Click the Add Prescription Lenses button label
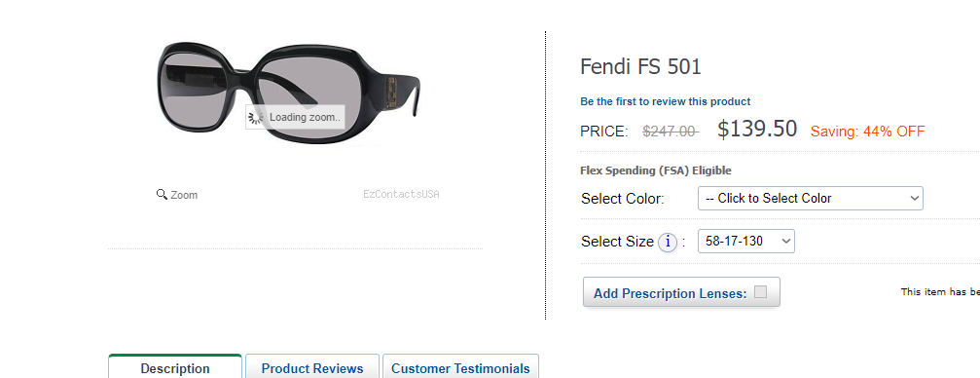980x378 pixels. [x=670, y=293]
